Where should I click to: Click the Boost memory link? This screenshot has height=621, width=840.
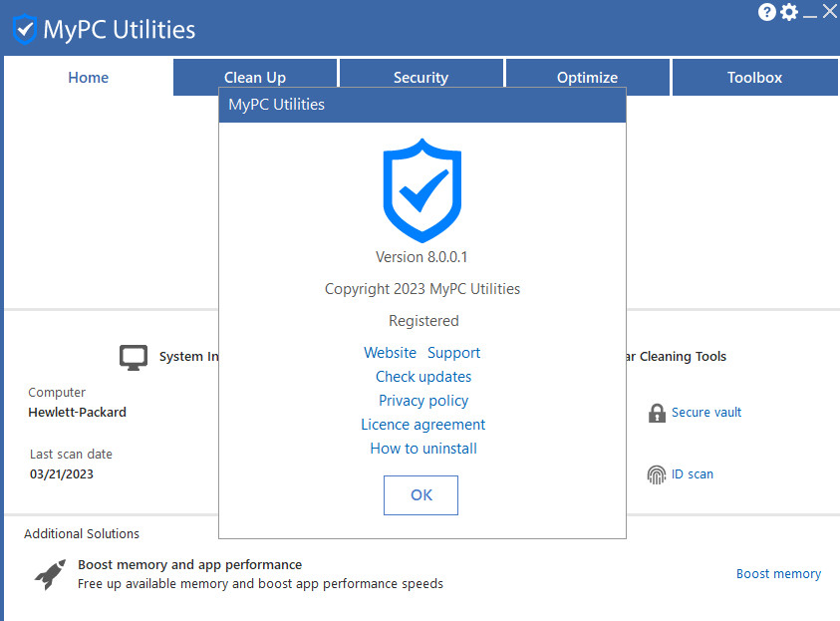778,574
